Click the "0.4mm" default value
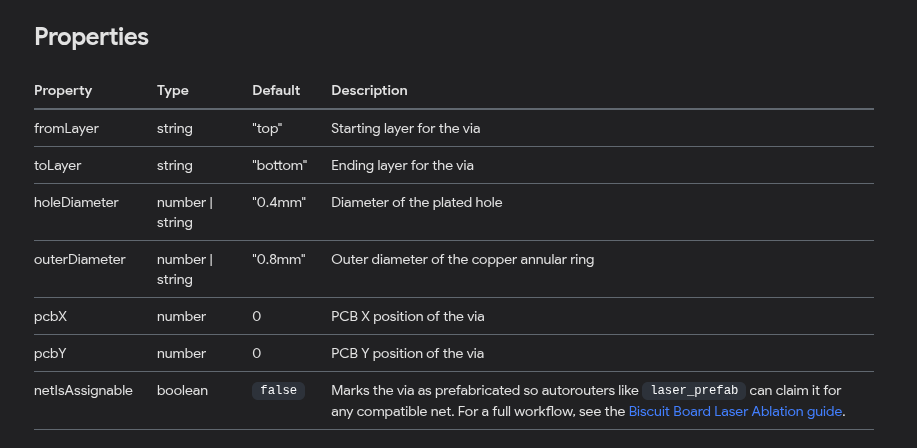Viewport: 917px width, 448px height. coord(279,202)
